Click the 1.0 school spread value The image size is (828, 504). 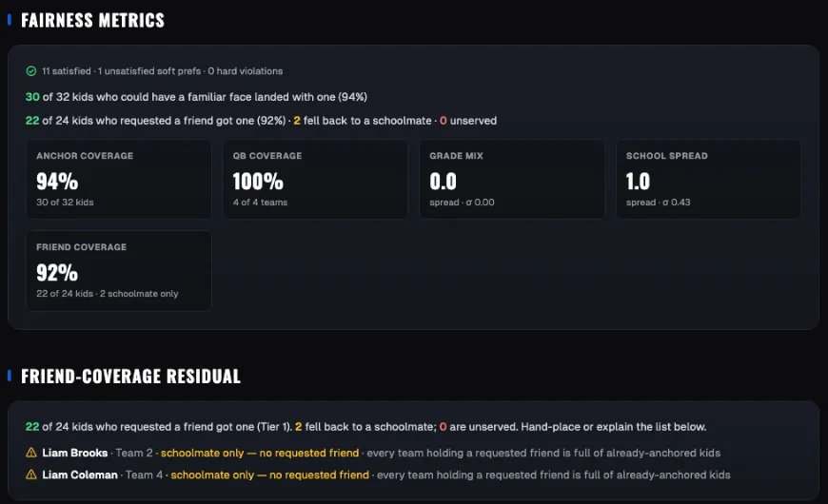pyautogui.click(x=638, y=182)
